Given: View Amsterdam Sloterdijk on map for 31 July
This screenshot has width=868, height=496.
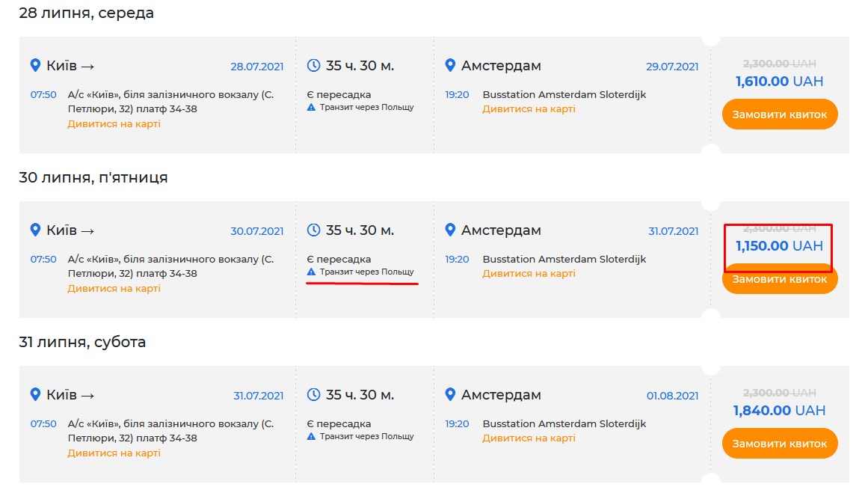Looking at the screenshot, I should [x=529, y=438].
